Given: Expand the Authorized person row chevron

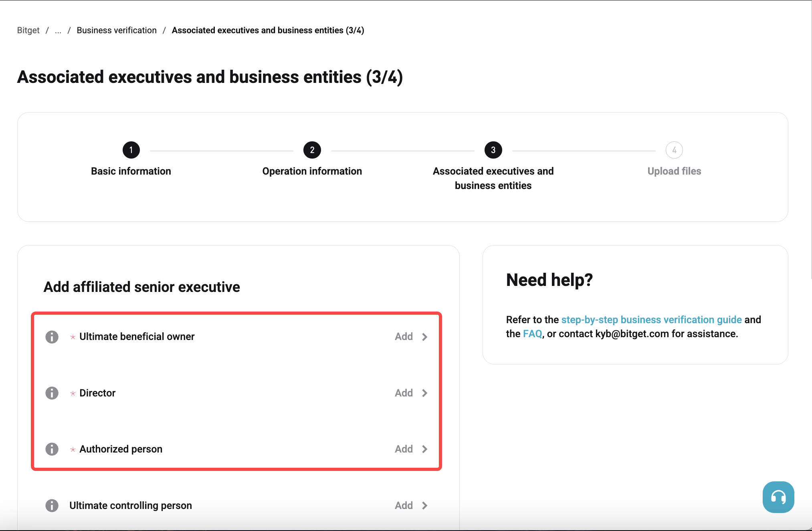Looking at the screenshot, I should 425,449.
